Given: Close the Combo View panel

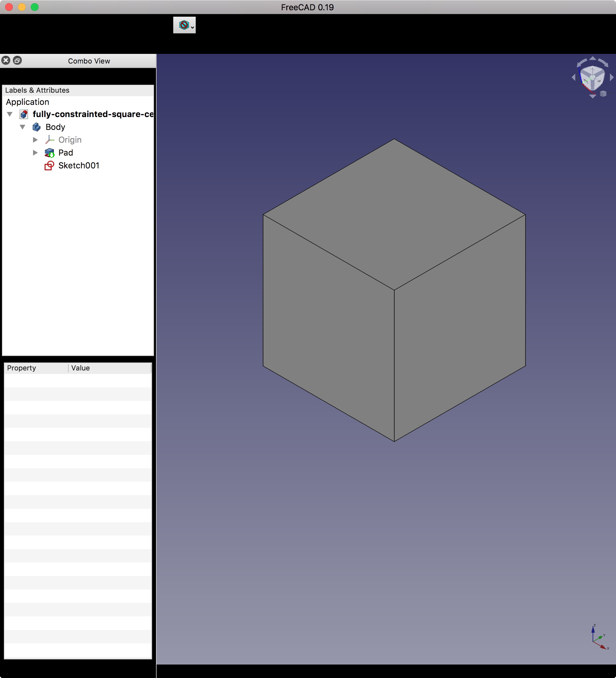Looking at the screenshot, I should coord(6,61).
